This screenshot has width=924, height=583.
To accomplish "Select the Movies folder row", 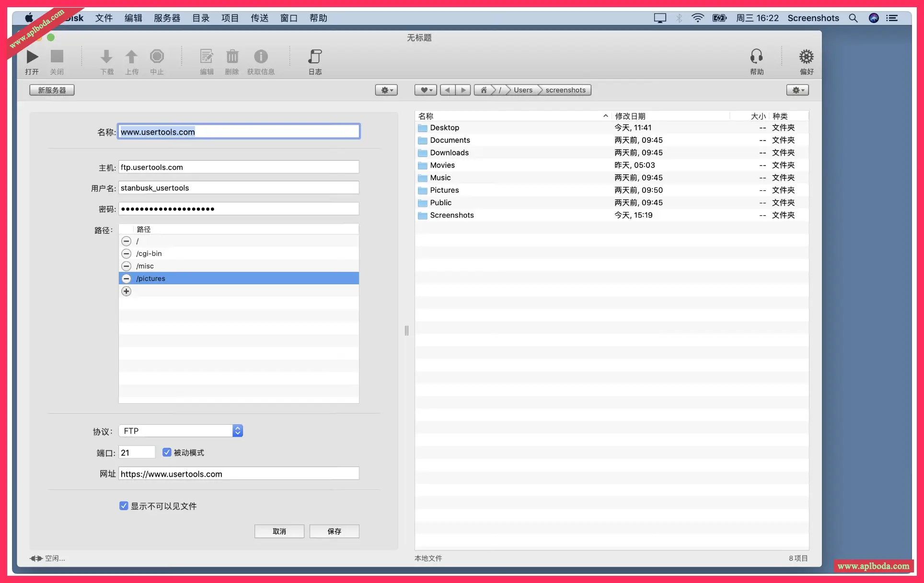I will click(612, 165).
